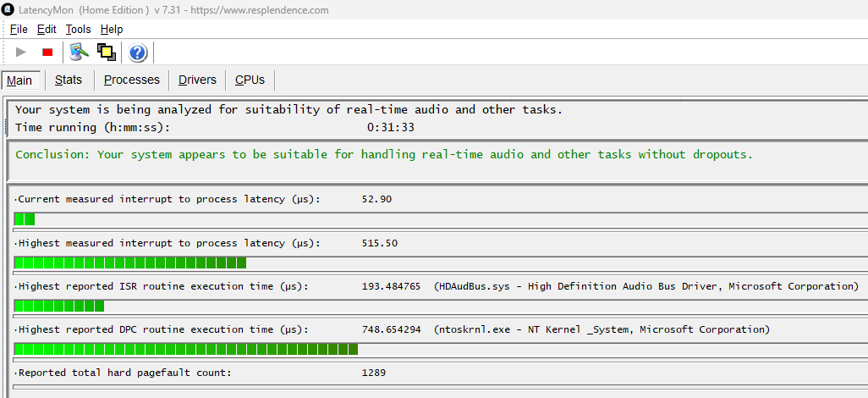Click 'Reported total hard pagefault count' label
The width and height of the screenshot is (868, 398).
click(x=123, y=373)
